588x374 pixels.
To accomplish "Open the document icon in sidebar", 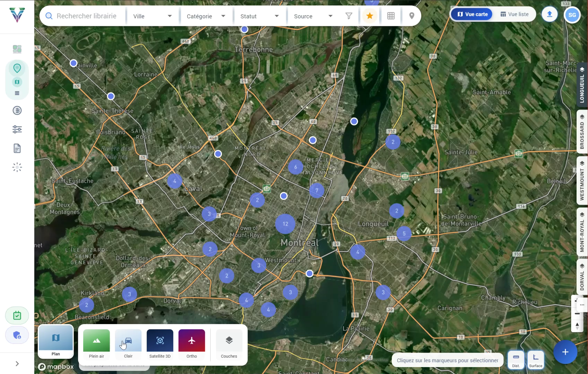I will pyautogui.click(x=17, y=149).
